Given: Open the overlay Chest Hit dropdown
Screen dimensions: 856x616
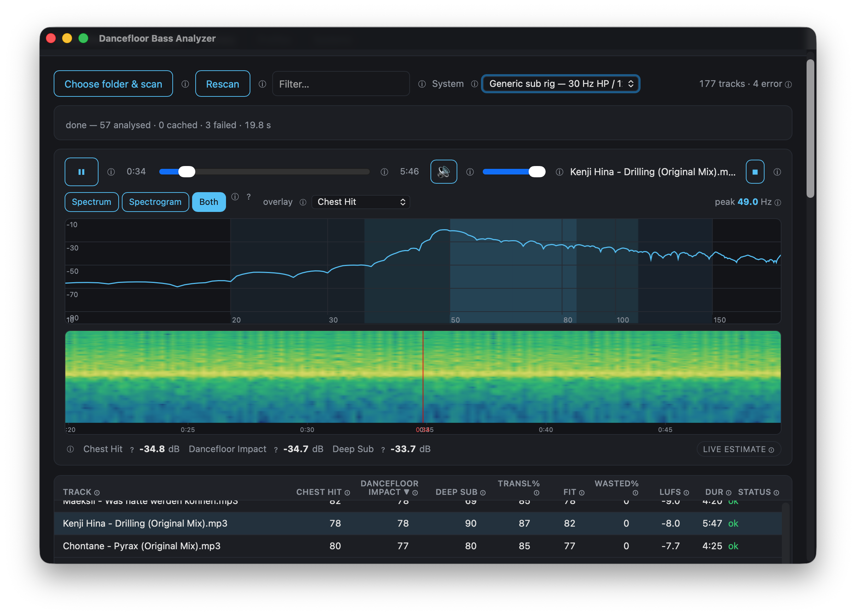Looking at the screenshot, I should (x=361, y=202).
